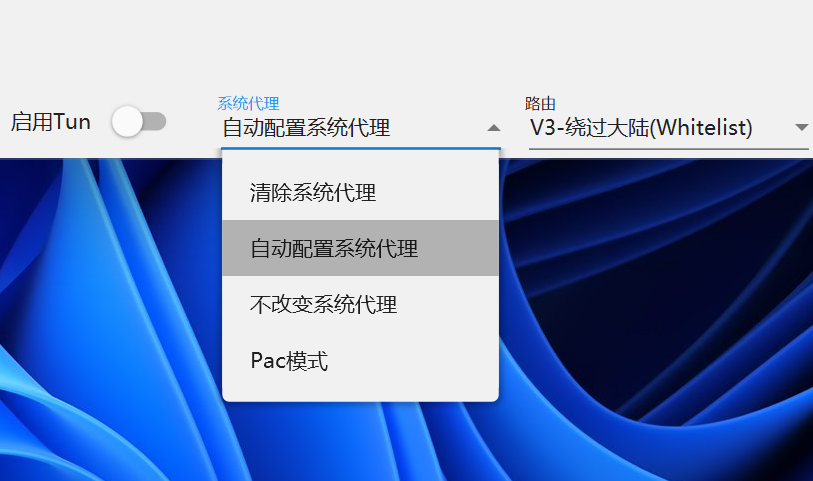The width and height of the screenshot is (813, 481).
Task: Click the 启用Tun label text
Action: 51,122
